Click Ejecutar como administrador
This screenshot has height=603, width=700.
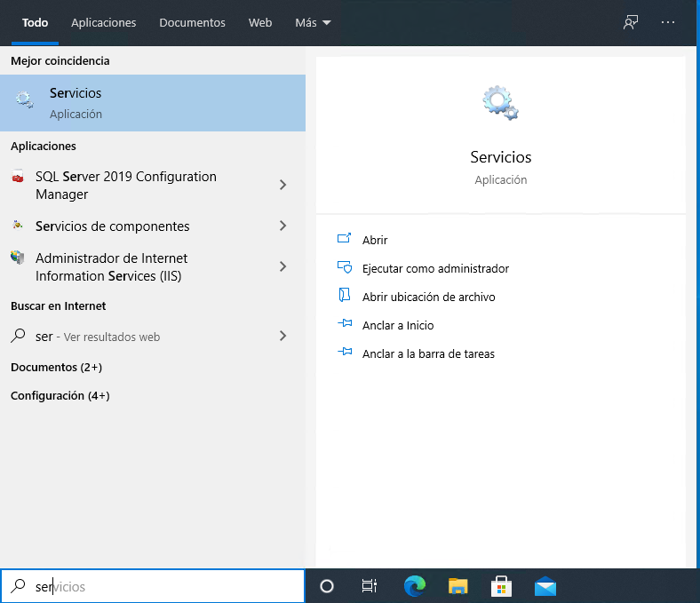[435, 268]
